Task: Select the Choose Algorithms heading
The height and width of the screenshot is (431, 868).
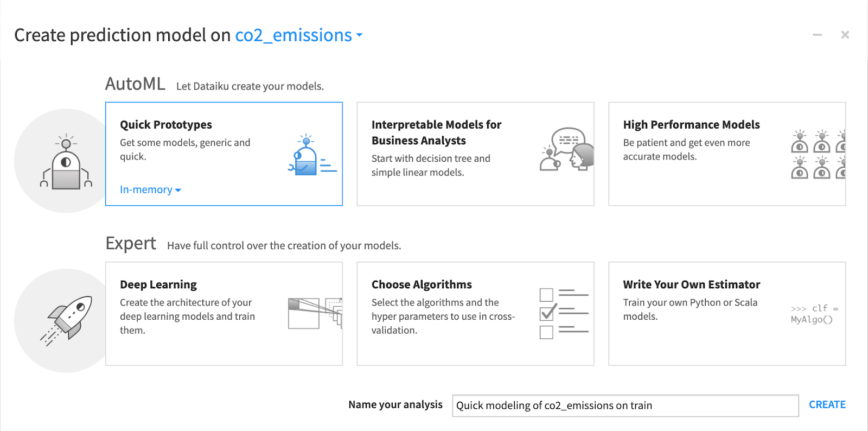Action: click(x=422, y=284)
